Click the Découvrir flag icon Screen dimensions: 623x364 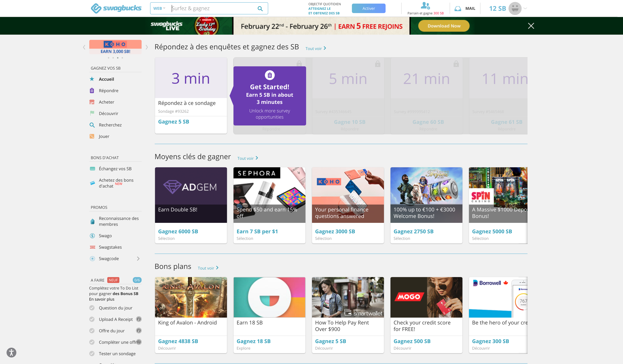pos(92,113)
